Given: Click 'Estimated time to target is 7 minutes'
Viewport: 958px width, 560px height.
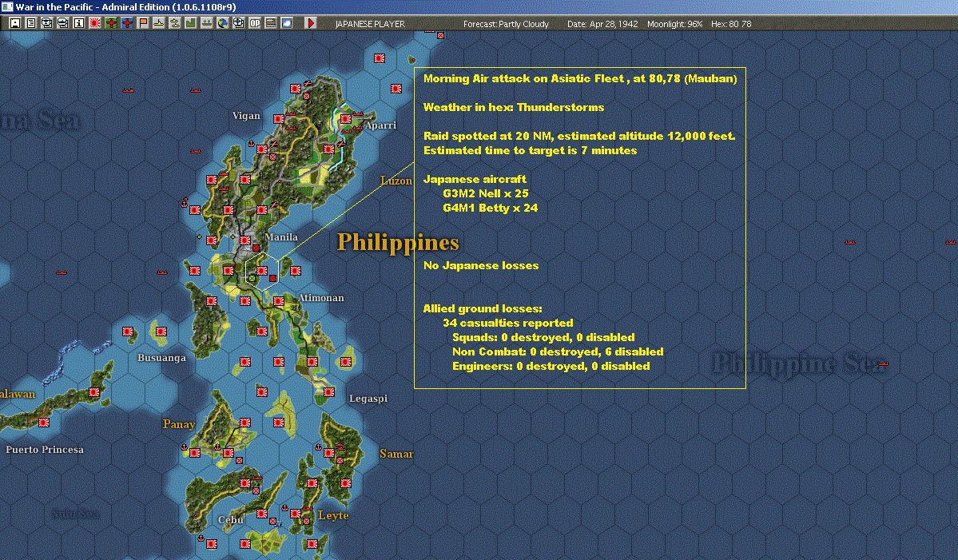Looking at the screenshot, I should click(x=530, y=150).
